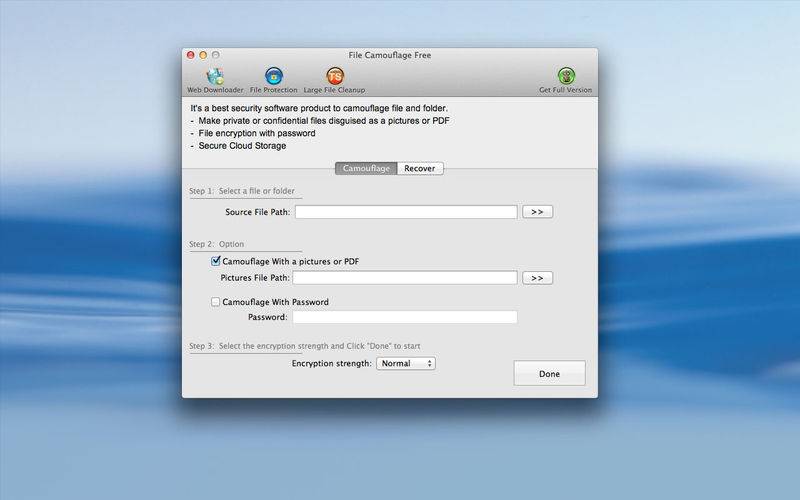This screenshot has height=500, width=800.
Task: Open the Encryption strength Normal dropdown
Action: pyautogui.click(x=406, y=363)
